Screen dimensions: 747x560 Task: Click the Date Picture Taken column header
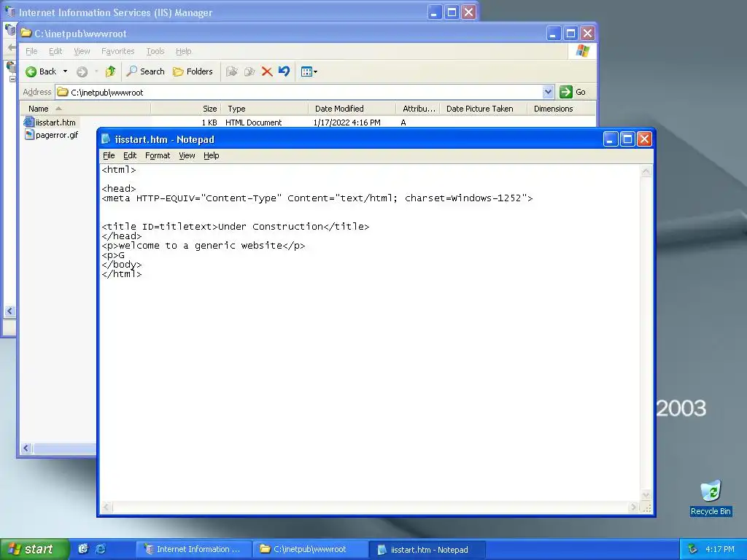pos(483,109)
